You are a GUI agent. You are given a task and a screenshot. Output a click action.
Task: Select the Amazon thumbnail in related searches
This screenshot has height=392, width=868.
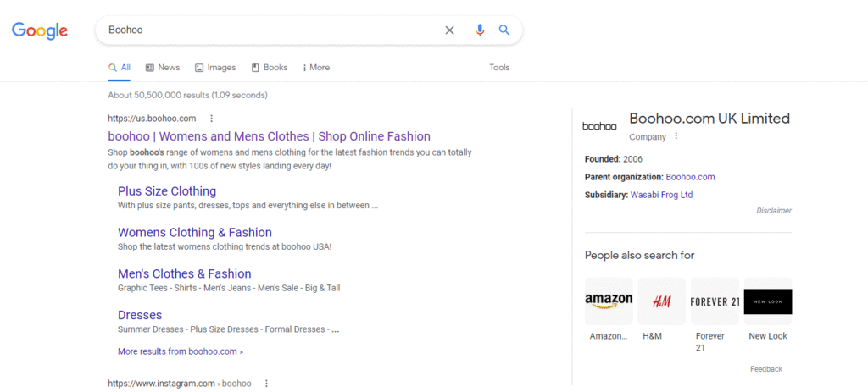pyautogui.click(x=609, y=301)
